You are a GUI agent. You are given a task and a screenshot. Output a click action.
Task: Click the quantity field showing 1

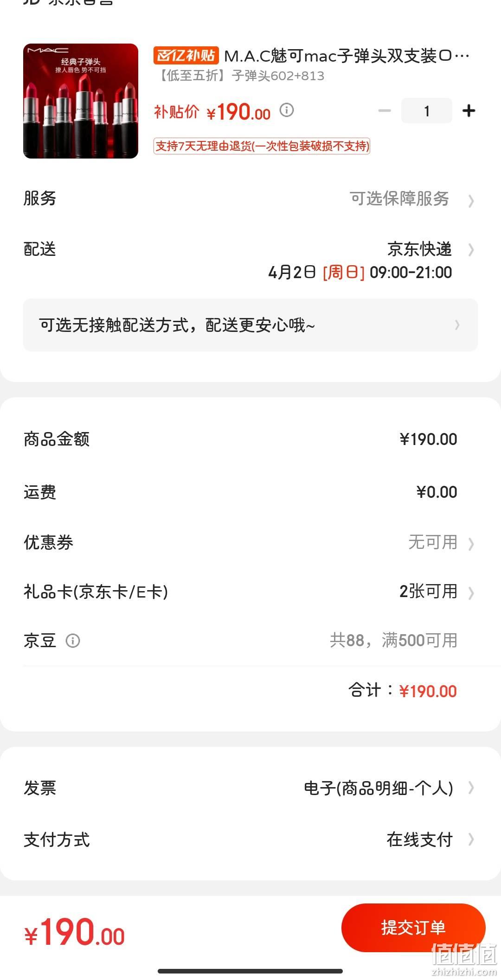pyautogui.click(x=426, y=111)
